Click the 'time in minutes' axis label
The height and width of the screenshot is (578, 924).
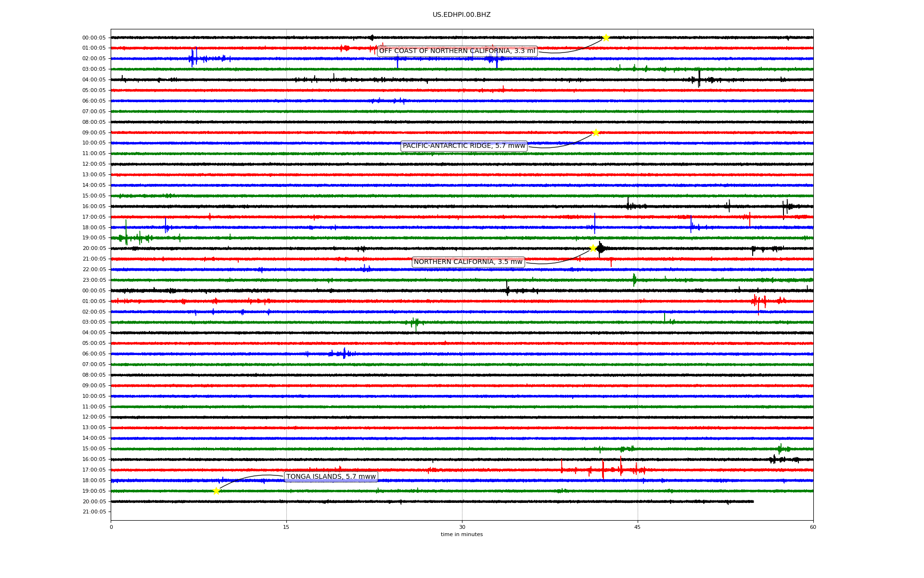click(461, 535)
